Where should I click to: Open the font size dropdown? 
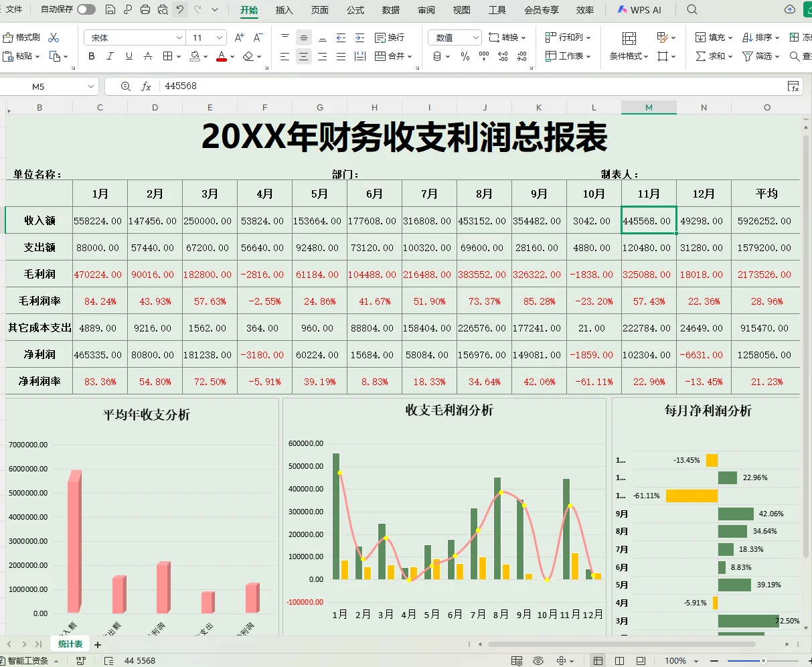click(220, 38)
